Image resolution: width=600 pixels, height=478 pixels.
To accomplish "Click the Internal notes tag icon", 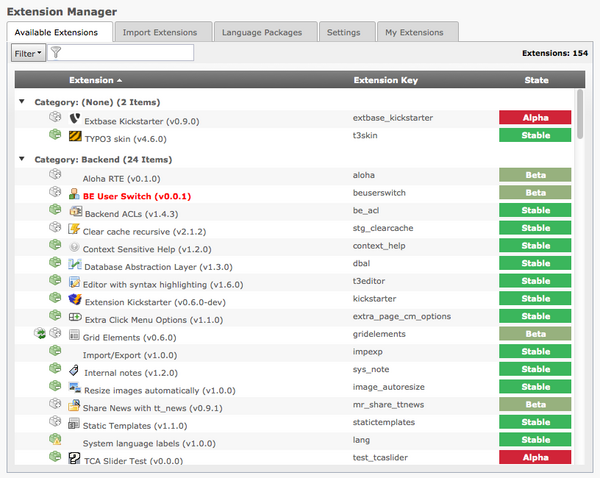I will coord(75,371).
